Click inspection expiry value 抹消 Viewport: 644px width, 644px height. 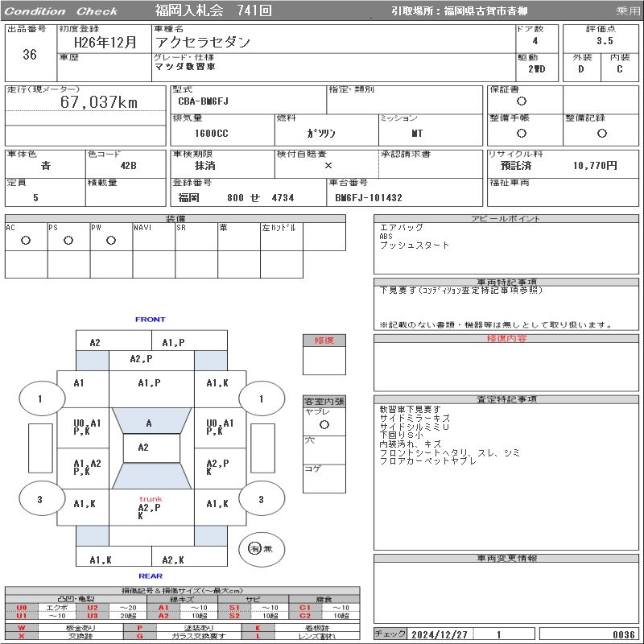[x=205, y=166]
